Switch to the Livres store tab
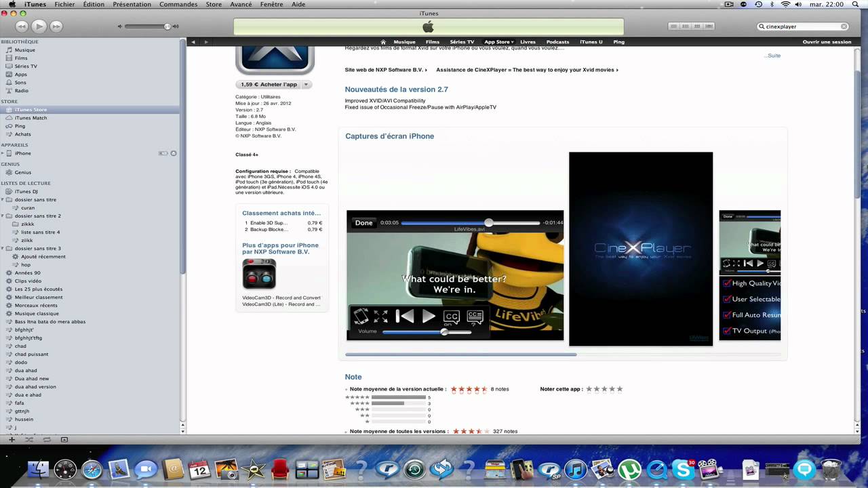Viewport: 868px width, 488px height. [528, 42]
